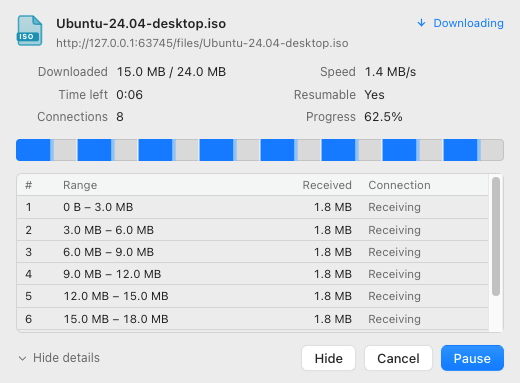
Task: Click the progress value 62.5%
Action: pos(383,117)
